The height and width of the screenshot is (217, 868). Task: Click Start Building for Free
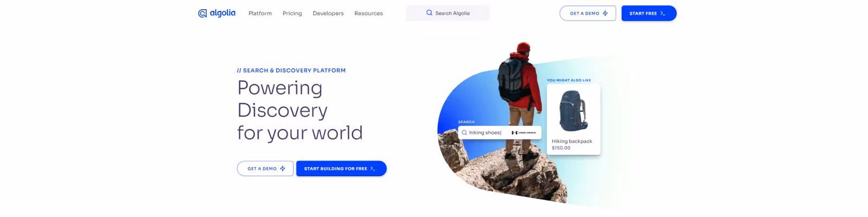(x=341, y=169)
